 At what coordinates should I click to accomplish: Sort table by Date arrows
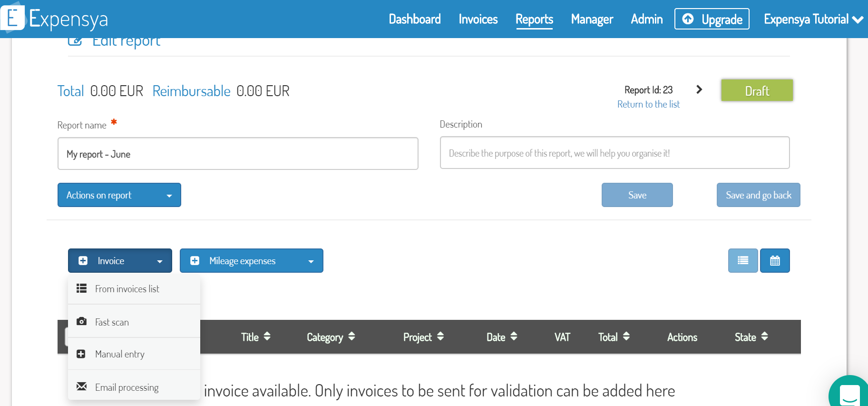click(x=514, y=337)
